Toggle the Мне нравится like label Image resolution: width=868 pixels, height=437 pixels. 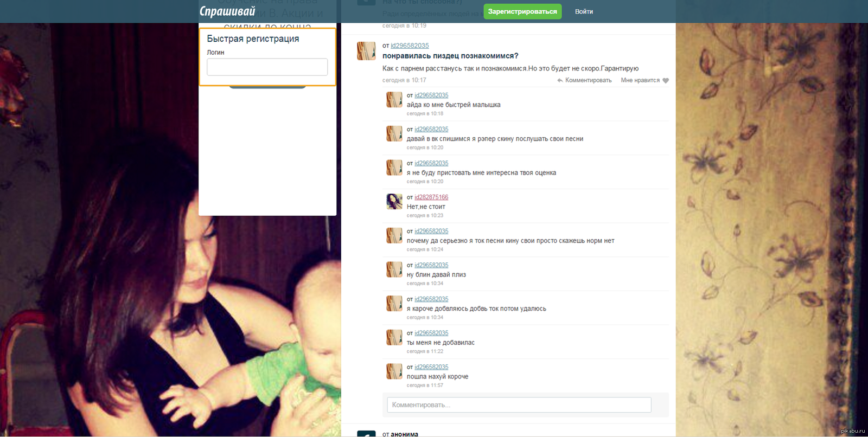(640, 80)
